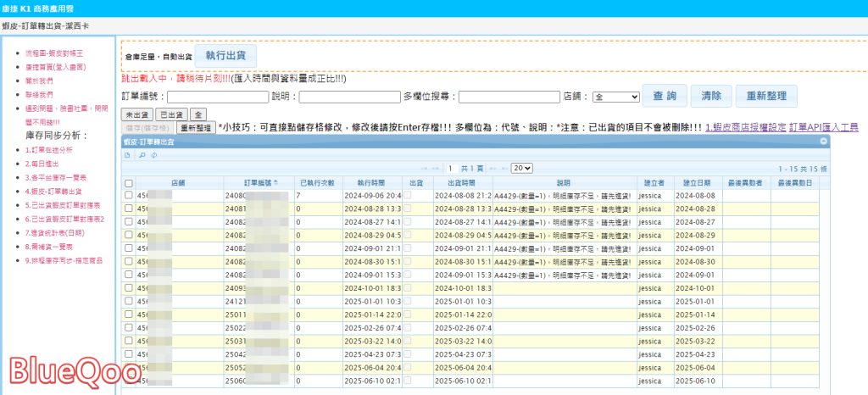Image resolution: width=868 pixels, height=395 pixels.
Task: Check the first order row checkbox
Action: (x=129, y=195)
